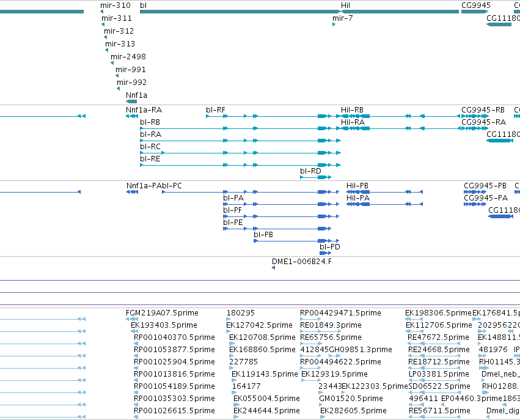The height and width of the screenshot is (420, 520).
Task: Select the mir-312 gene label
Action: pyautogui.click(x=119, y=31)
